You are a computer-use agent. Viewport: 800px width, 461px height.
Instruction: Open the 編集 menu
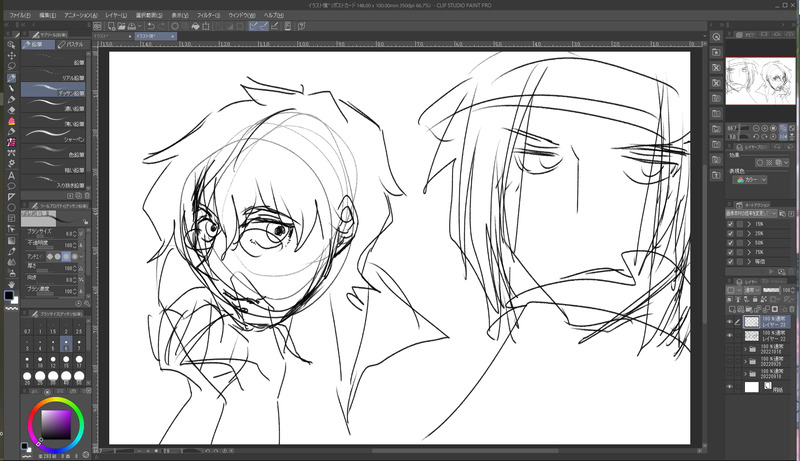coord(48,15)
